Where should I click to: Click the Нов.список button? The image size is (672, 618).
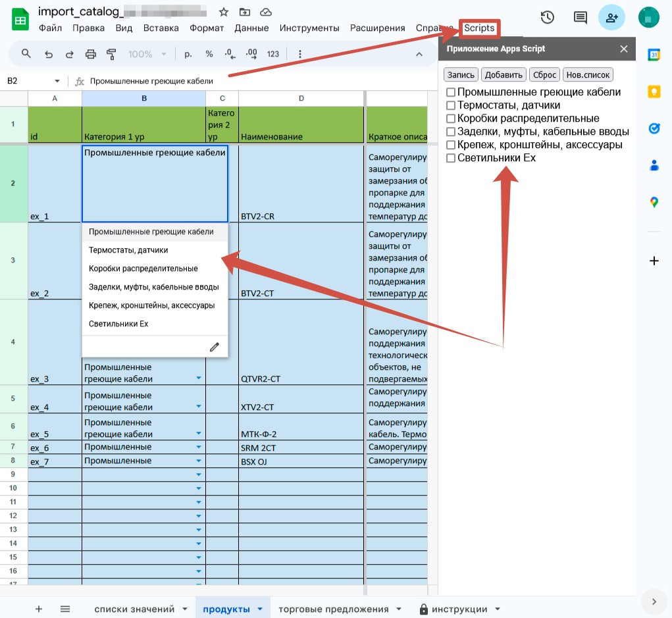(588, 75)
